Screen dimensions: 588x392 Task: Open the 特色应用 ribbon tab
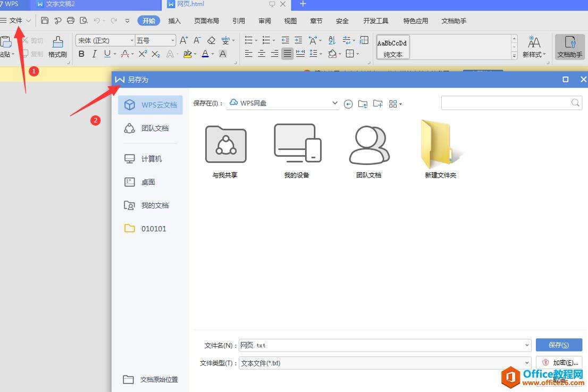416,21
